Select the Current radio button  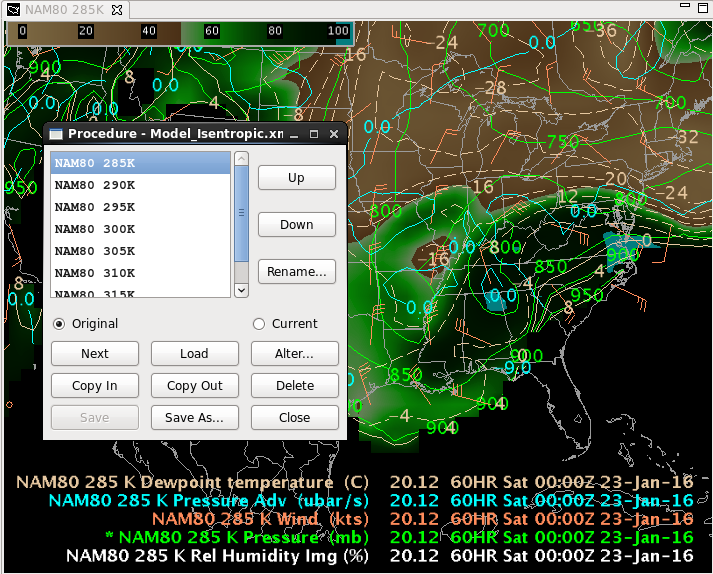(285, 324)
